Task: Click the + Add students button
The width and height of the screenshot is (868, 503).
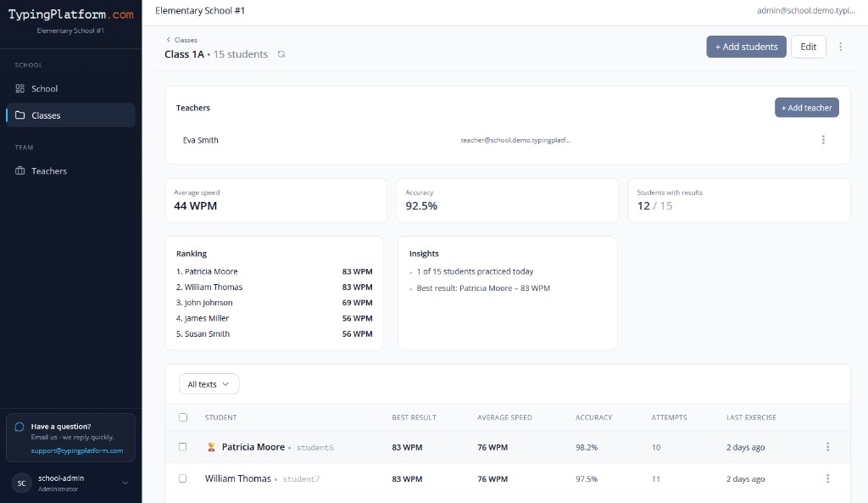Action: tap(746, 47)
